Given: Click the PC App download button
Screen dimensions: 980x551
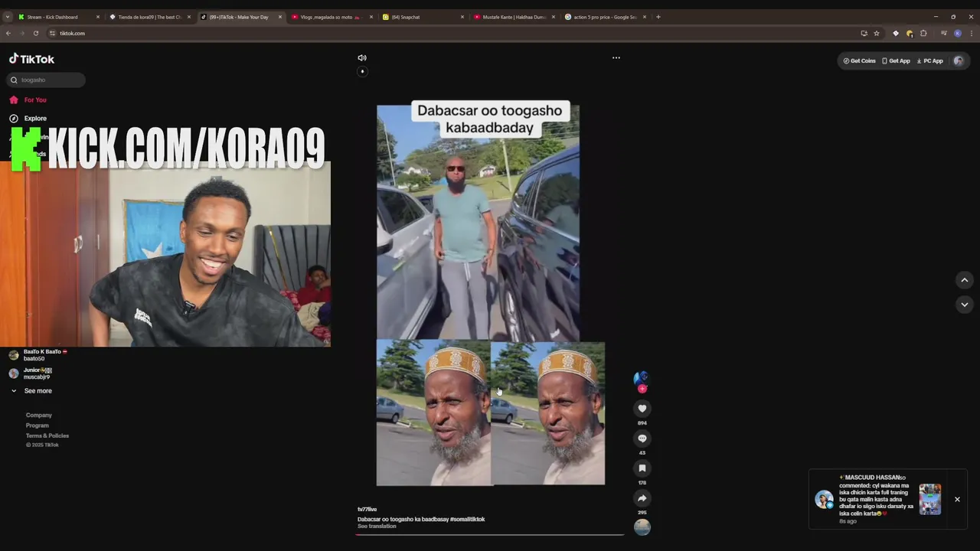Looking at the screenshot, I should [x=929, y=60].
